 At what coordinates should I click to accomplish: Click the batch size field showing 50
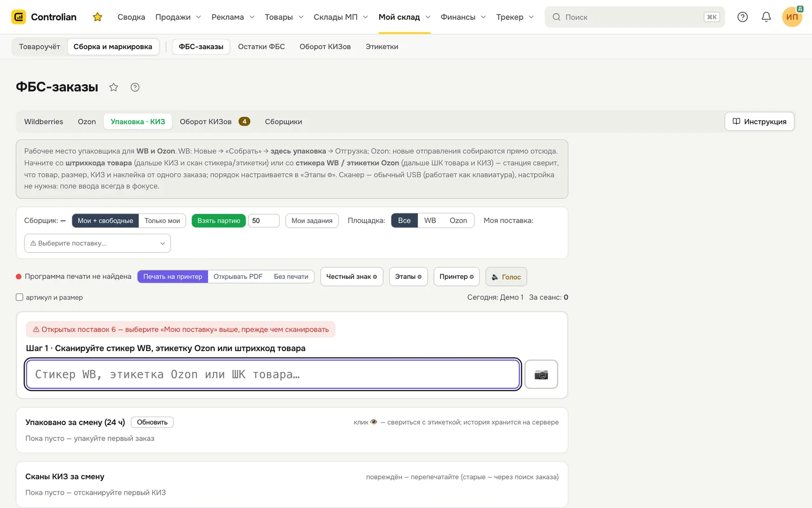(264, 221)
